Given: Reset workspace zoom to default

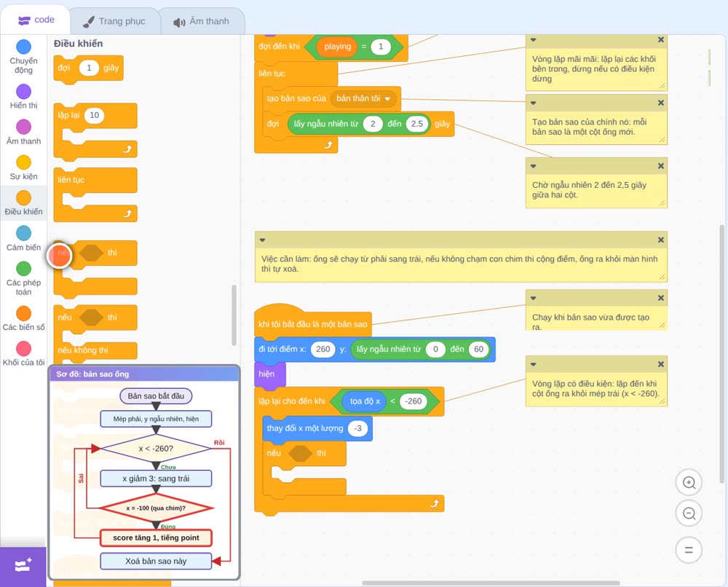Looking at the screenshot, I should pyautogui.click(x=689, y=551).
